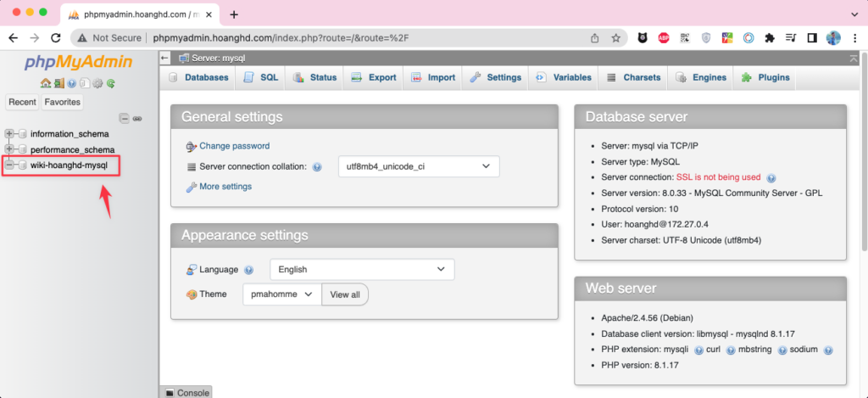Switch to the Databases tab
The image size is (868, 398).
198,77
